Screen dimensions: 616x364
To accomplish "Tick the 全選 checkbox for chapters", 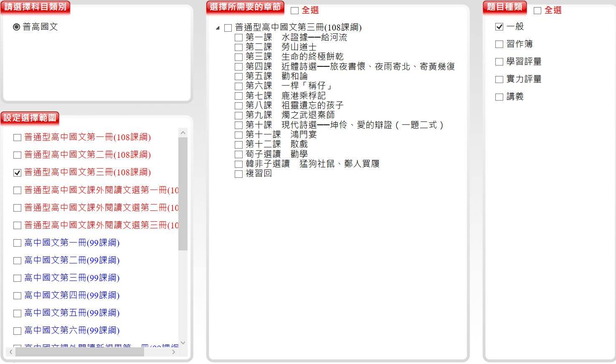I will [x=295, y=10].
